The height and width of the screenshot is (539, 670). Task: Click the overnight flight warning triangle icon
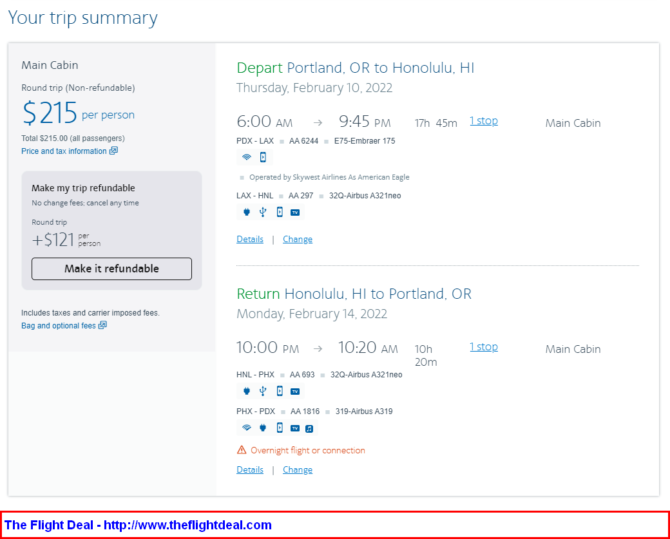coord(241,450)
